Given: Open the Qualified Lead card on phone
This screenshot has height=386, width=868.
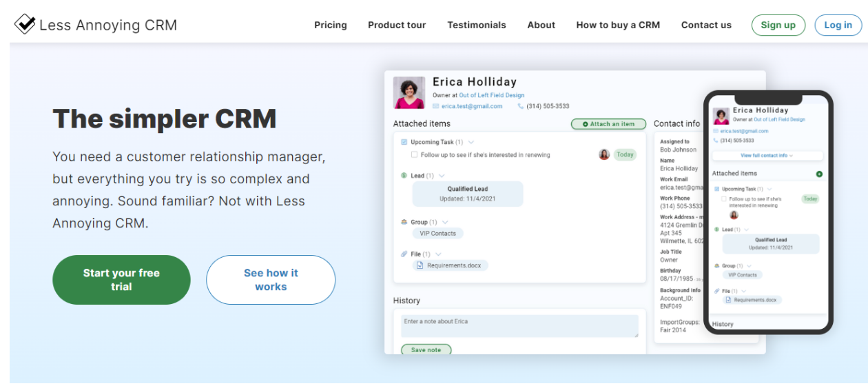Looking at the screenshot, I should point(771,244).
